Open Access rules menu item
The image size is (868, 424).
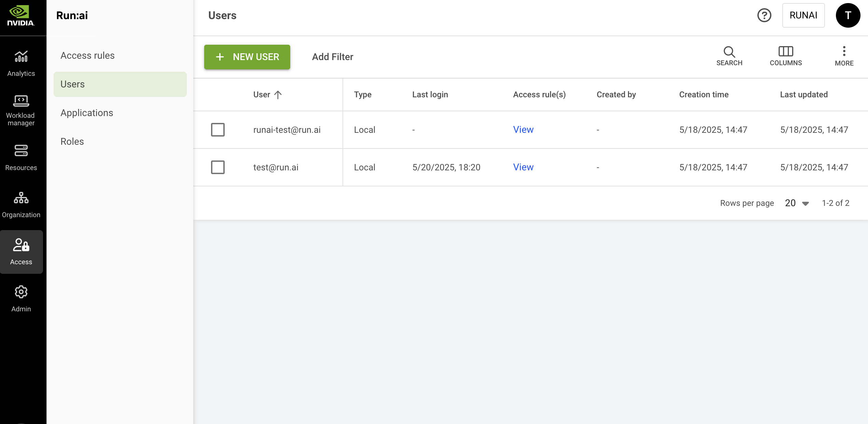click(87, 55)
